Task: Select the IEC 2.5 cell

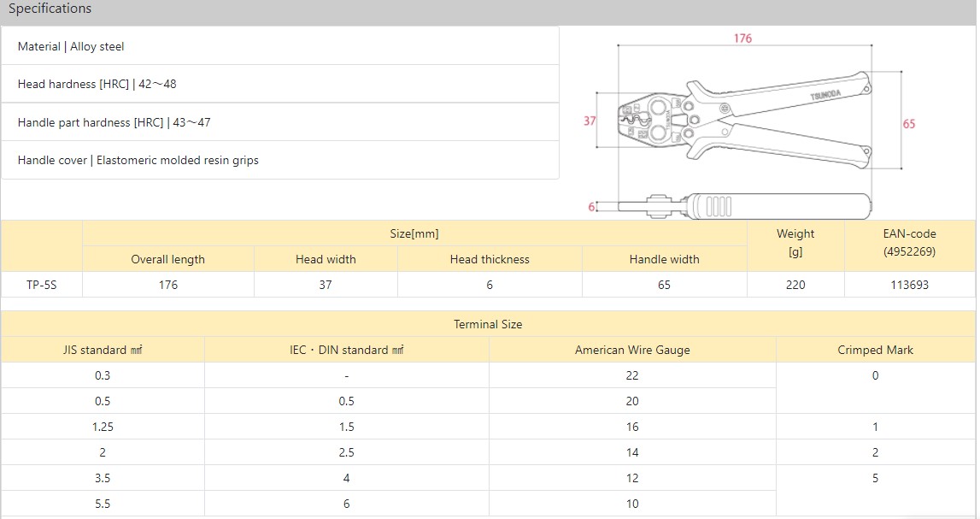Action: point(347,452)
